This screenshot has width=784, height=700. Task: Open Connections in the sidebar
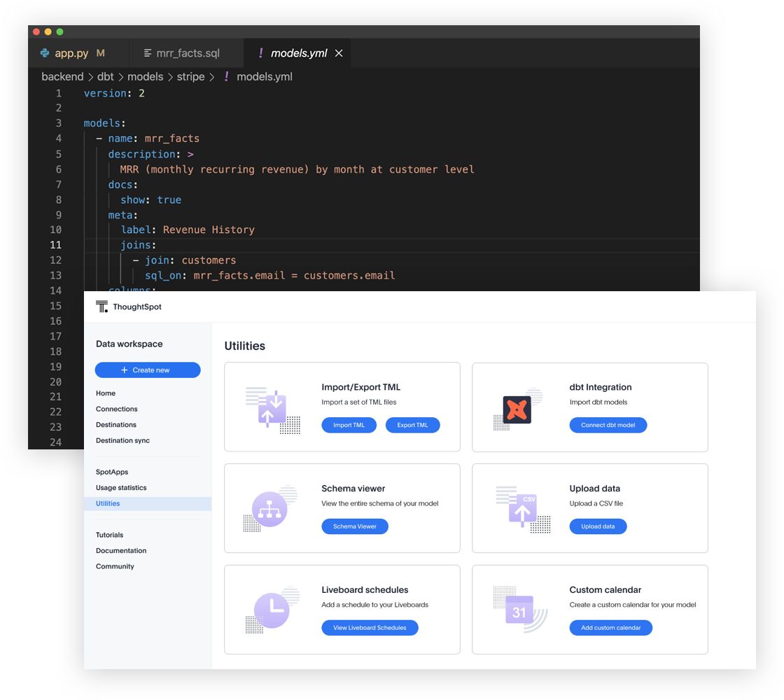coord(116,409)
